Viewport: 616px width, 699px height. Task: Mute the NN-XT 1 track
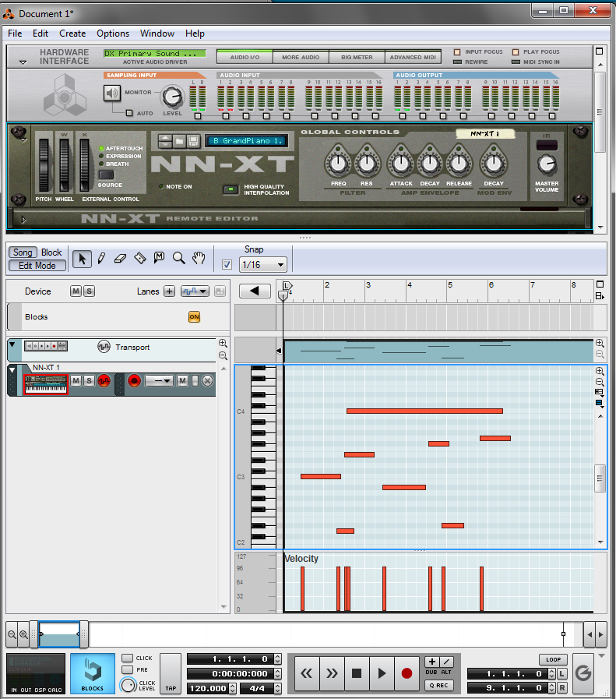[x=76, y=381]
